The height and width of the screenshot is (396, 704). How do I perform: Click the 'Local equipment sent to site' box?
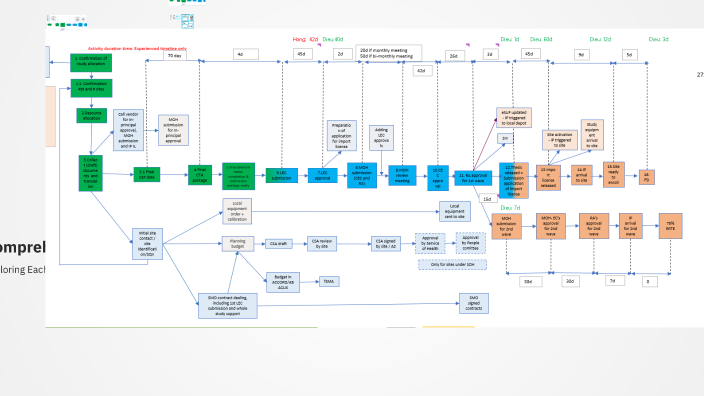click(x=455, y=211)
